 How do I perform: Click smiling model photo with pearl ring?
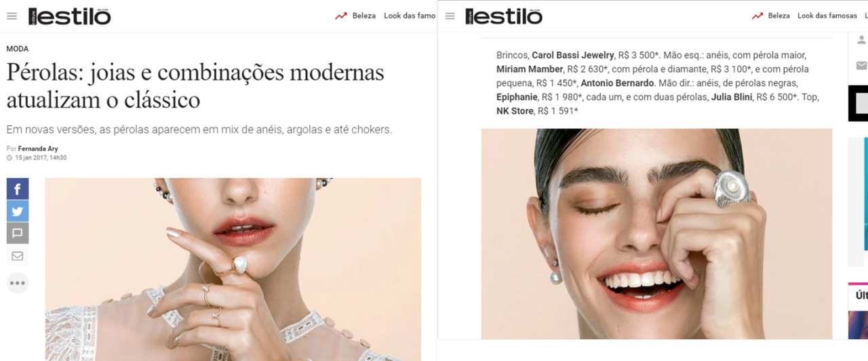click(656, 234)
